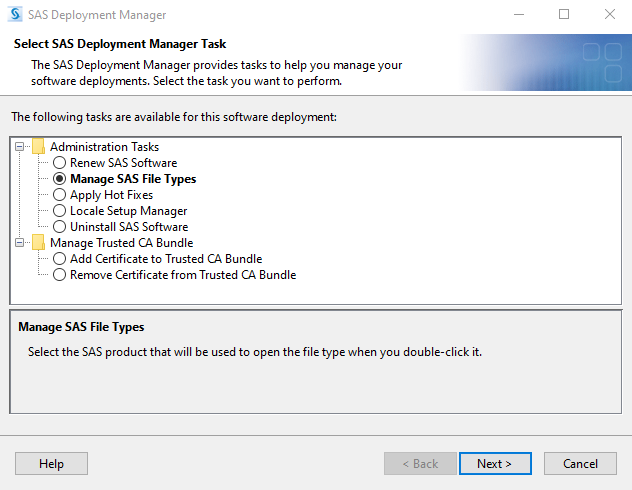Choose the Apply Hot Fixes radio button

pyautogui.click(x=60, y=195)
